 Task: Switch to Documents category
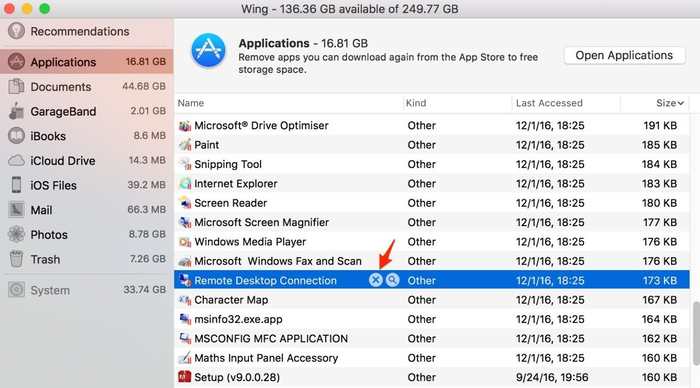pos(87,87)
